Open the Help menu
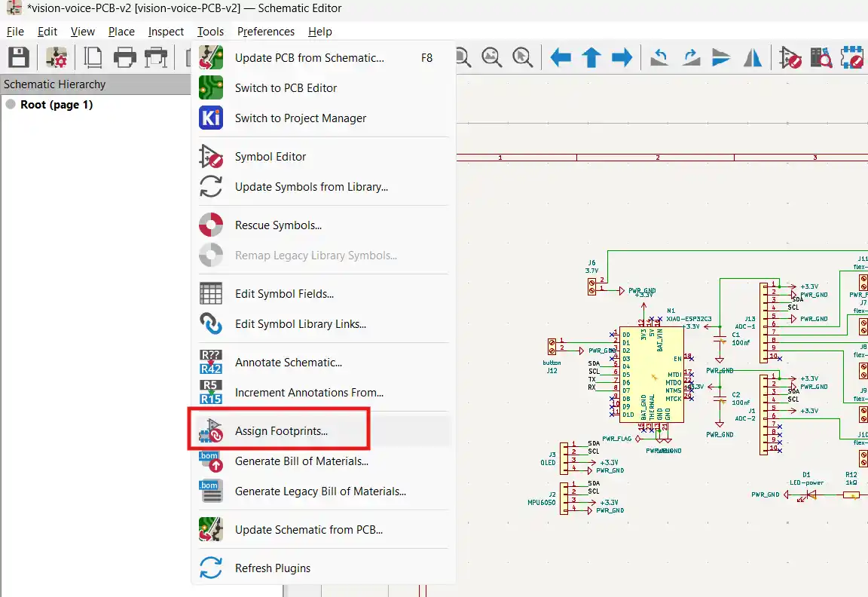Viewport: 868px width, 597px height. [320, 32]
